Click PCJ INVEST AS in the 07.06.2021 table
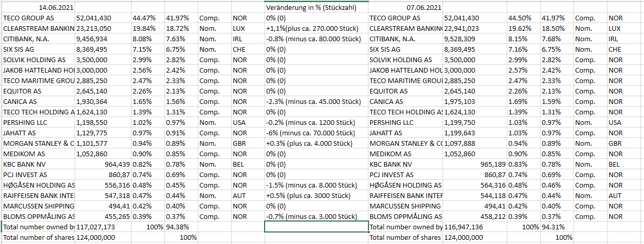Viewport: 644px width, 244px height. (406, 175)
